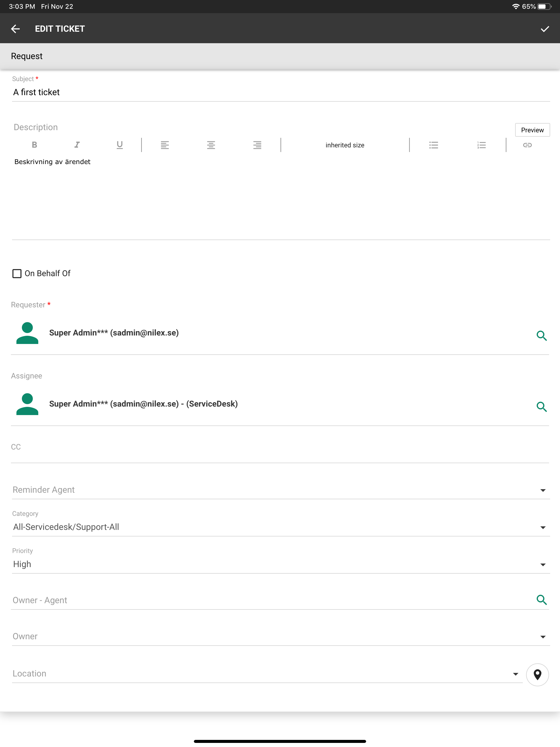Toggle underline formatting in description
560x747 pixels.
click(x=119, y=145)
